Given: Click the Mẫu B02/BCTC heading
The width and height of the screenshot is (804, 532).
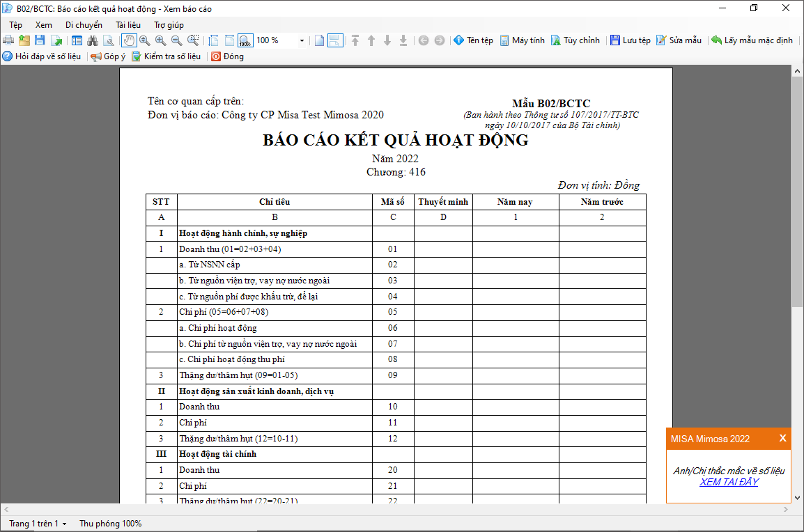Looking at the screenshot, I should 551,103.
